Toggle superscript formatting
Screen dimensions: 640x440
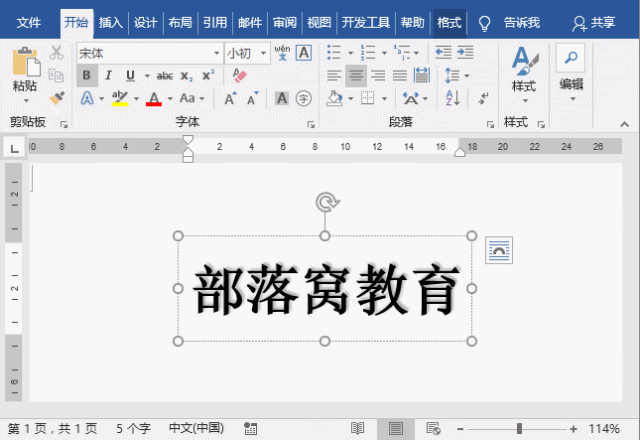(208, 76)
